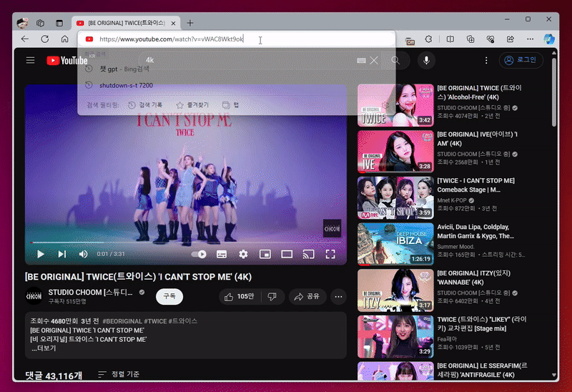Image resolution: width=572 pixels, height=392 pixels.
Task: Click the YouTube search magnifier button
Action: (x=395, y=60)
